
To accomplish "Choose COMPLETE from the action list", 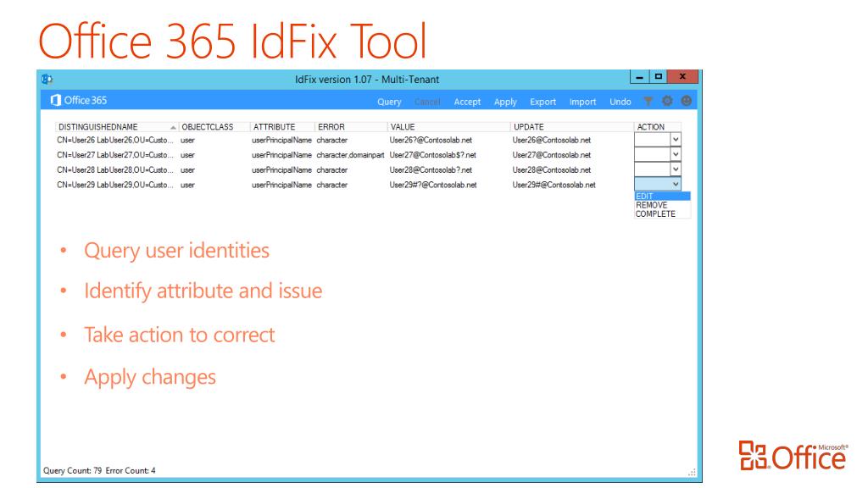I will click(x=662, y=213).
